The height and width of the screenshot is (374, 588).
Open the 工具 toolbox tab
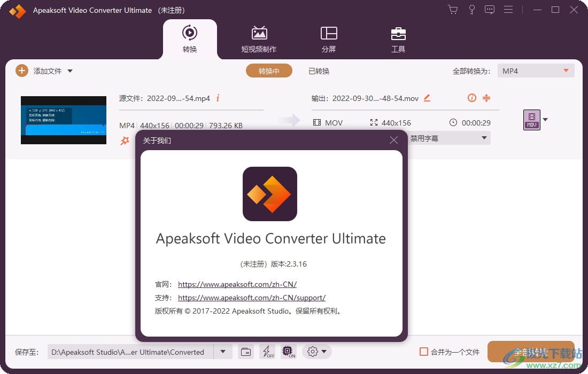pyautogui.click(x=398, y=39)
